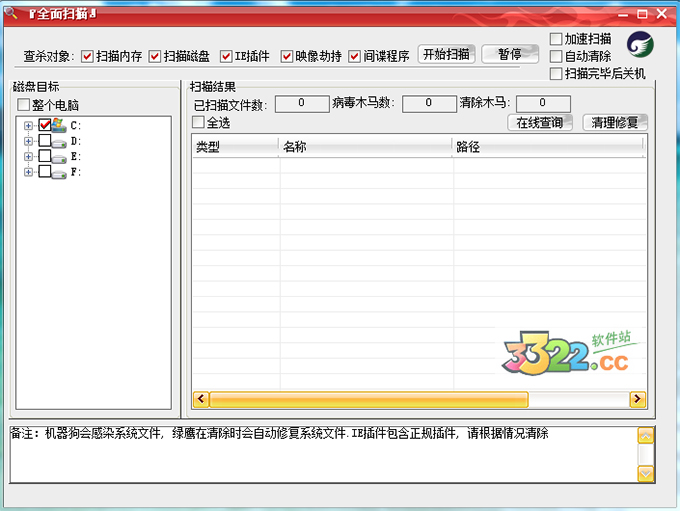Image resolution: width=680 pixels, height=511 pixels.
Task: Click the 开始扫描 button
Action: [446, 54]
